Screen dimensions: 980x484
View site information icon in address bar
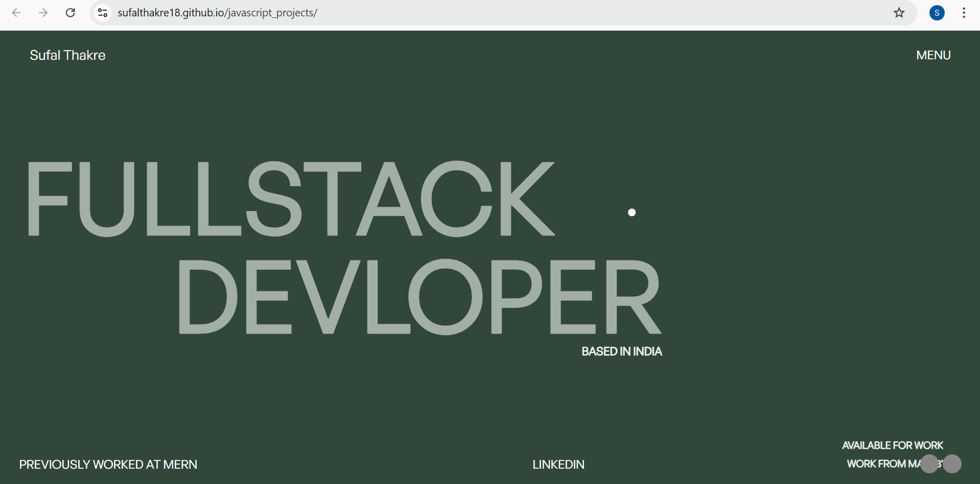[x=103, y=13]
